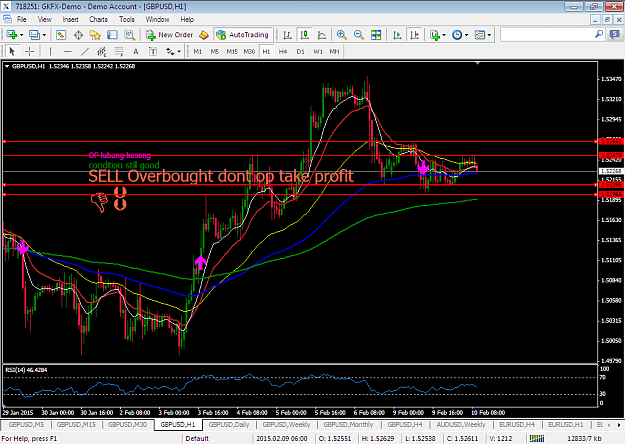Select the Fibonacci Retracement tool
The width and height of the screenshot is (625, 444).
click(x=119, y=51)
